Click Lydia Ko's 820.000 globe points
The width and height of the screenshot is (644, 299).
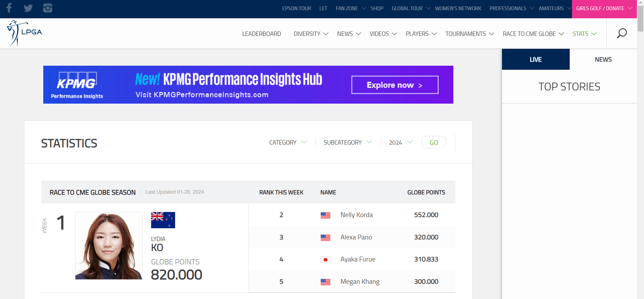(x=176, y=275)
